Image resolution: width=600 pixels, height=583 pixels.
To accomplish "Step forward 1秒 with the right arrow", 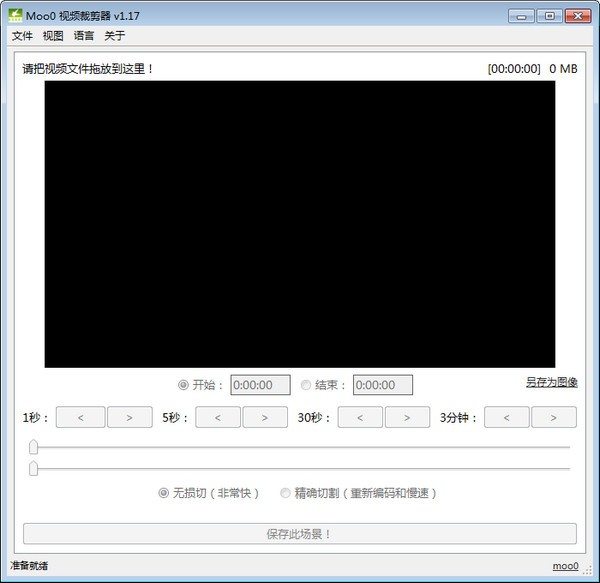I will [128, 417].
